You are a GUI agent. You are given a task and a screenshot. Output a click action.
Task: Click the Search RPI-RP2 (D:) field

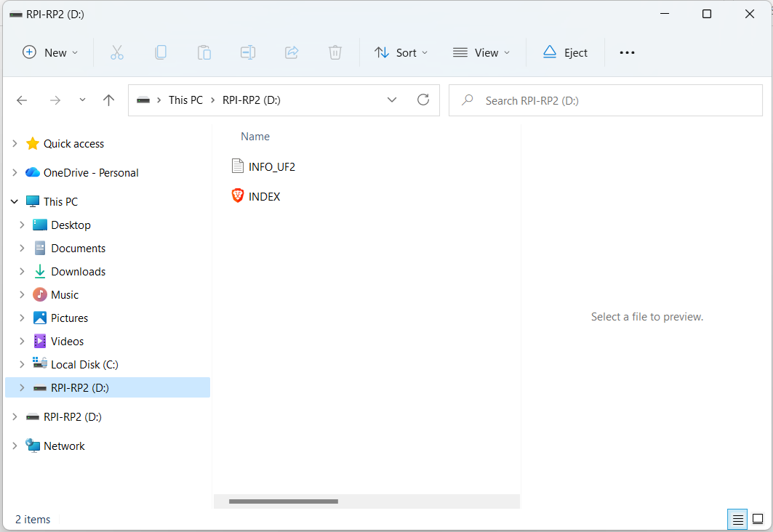pos(606,100)
